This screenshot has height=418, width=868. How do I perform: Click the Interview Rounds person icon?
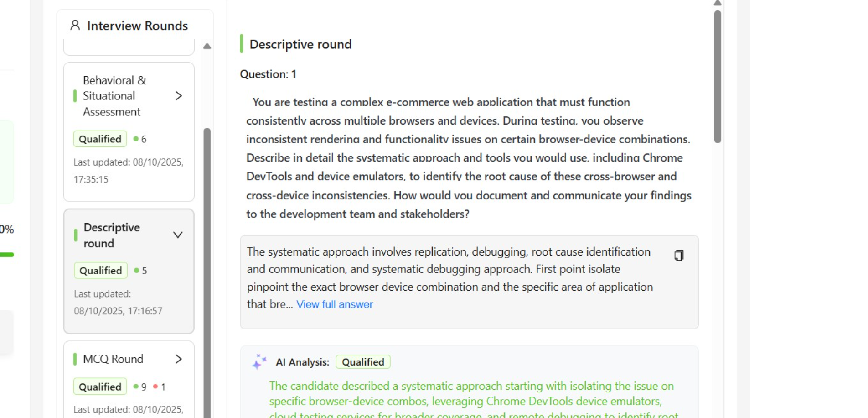pos(75,25)
